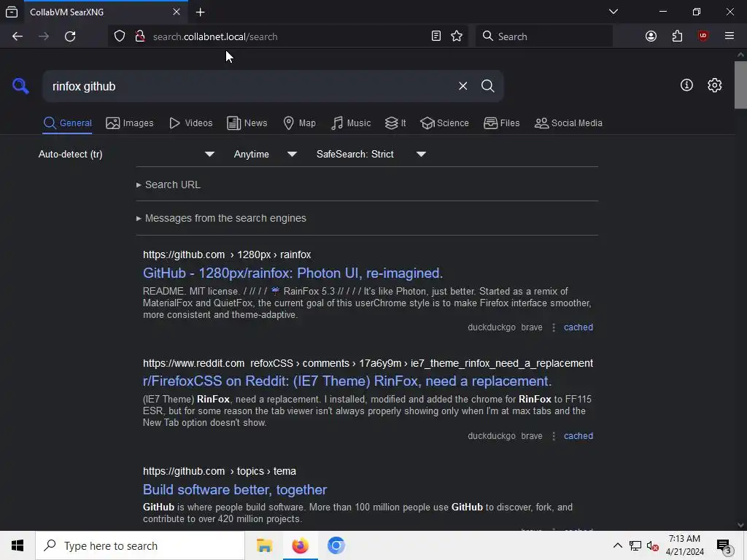Switch to Map category

click(299, 122)
